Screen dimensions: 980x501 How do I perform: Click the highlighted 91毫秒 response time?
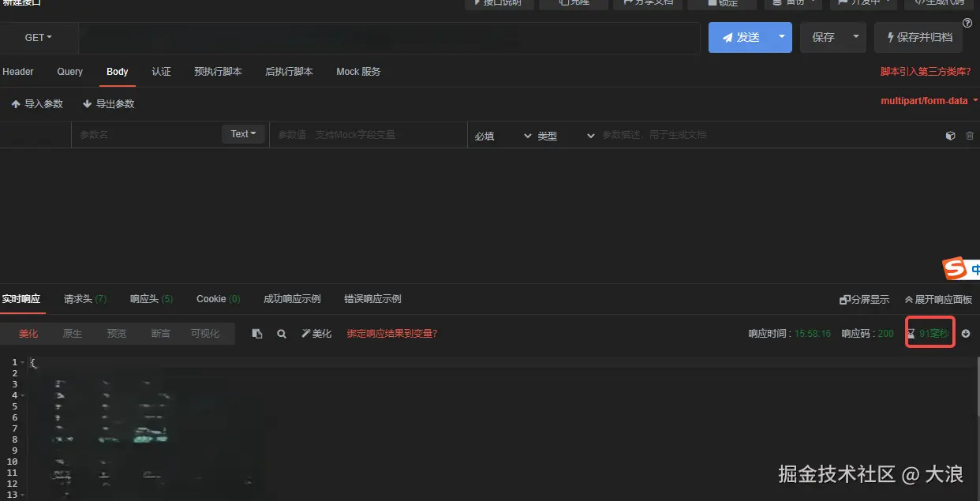929,333
